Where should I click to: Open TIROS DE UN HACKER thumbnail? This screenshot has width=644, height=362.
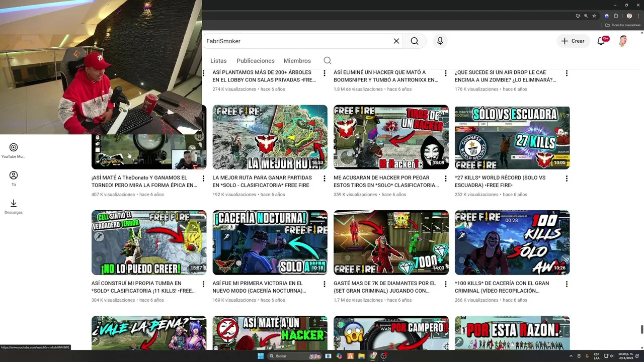click(x=391, y=137)
